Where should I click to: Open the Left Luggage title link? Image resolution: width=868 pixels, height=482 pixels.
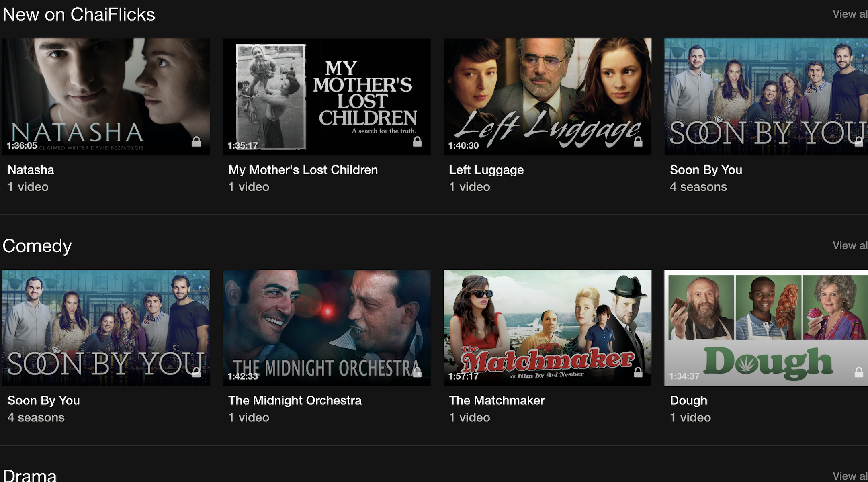tap(486, 170)
